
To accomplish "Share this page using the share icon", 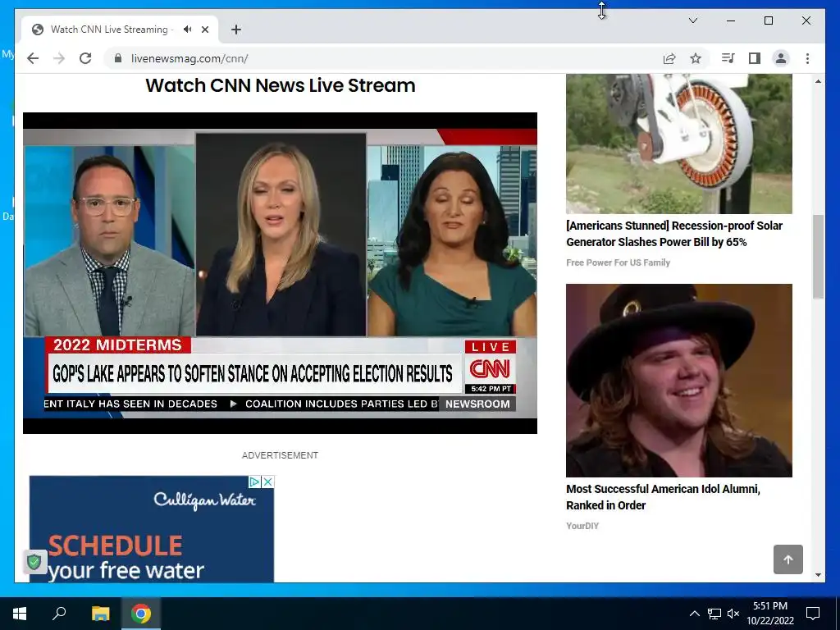I will click(x=669, y=58).
